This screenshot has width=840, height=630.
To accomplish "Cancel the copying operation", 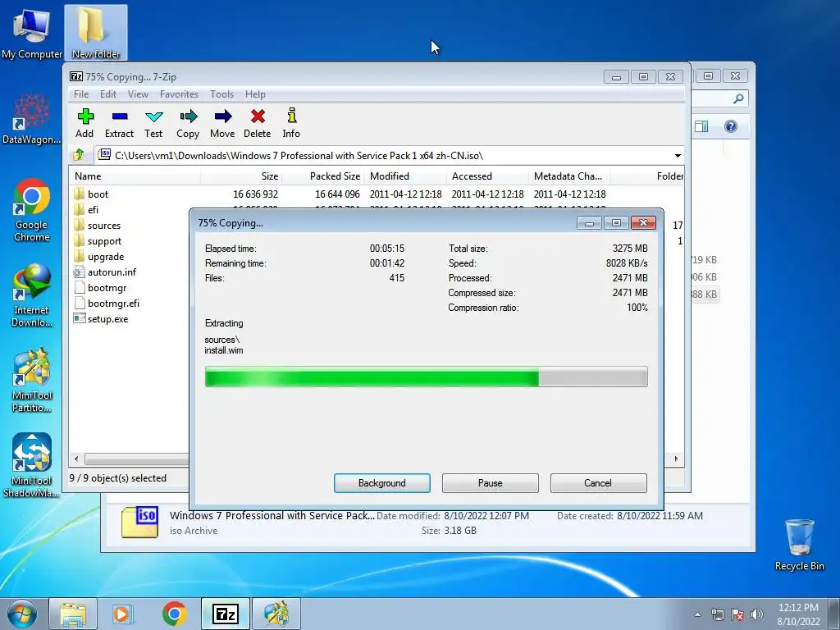I will (x=598, y=482).
